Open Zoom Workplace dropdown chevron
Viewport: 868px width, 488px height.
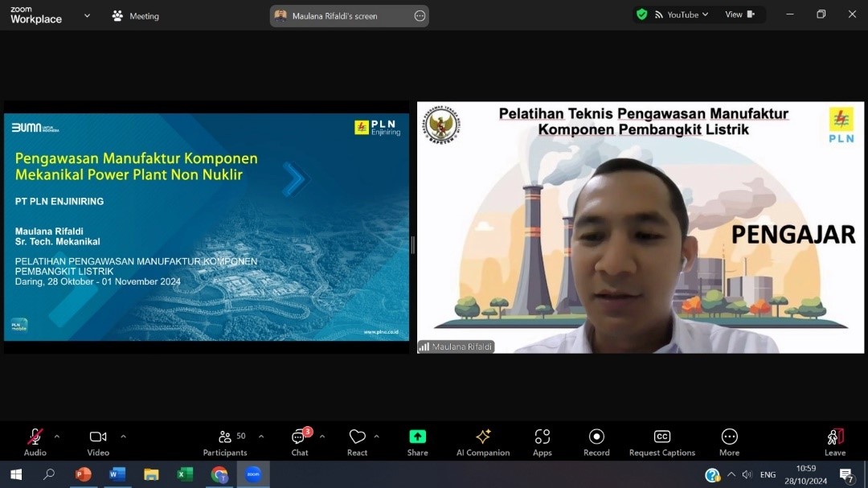tap(87, 15)
